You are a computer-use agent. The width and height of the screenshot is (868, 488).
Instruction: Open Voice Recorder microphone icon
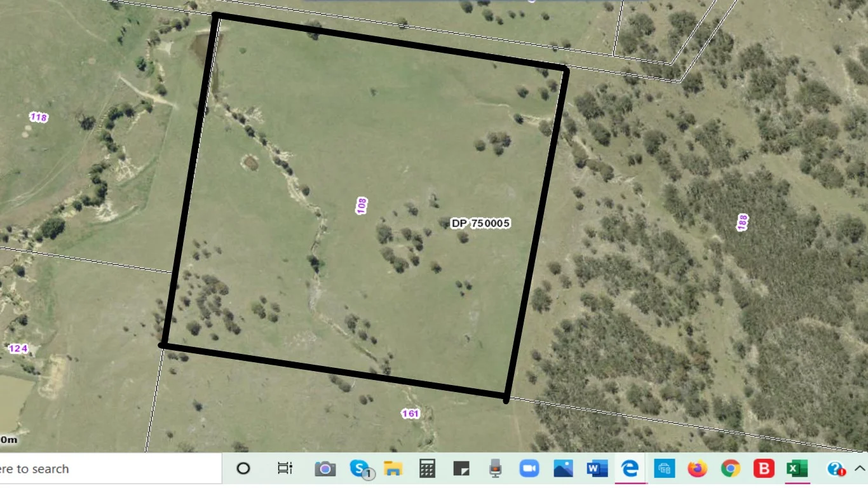(x=495, y=469)
